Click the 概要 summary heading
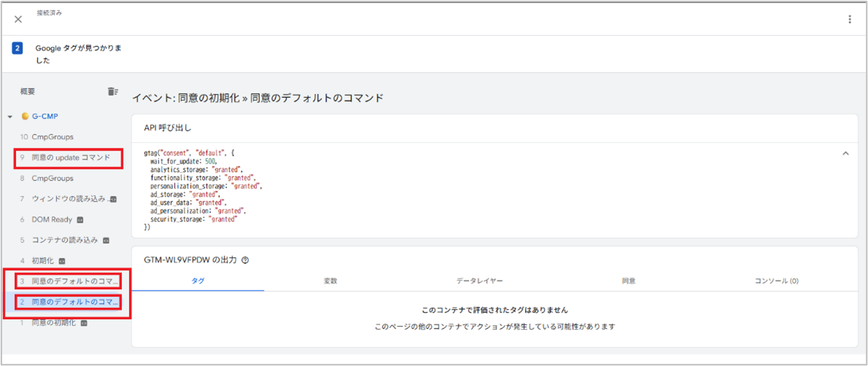The width and height of the screenshot is (868, 366). 28,92
